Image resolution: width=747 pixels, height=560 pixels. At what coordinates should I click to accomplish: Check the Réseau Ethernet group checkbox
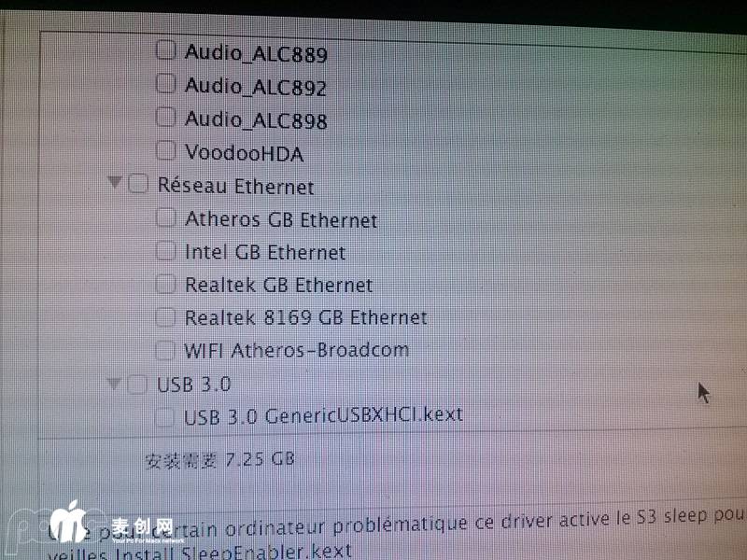pos(138,184)
